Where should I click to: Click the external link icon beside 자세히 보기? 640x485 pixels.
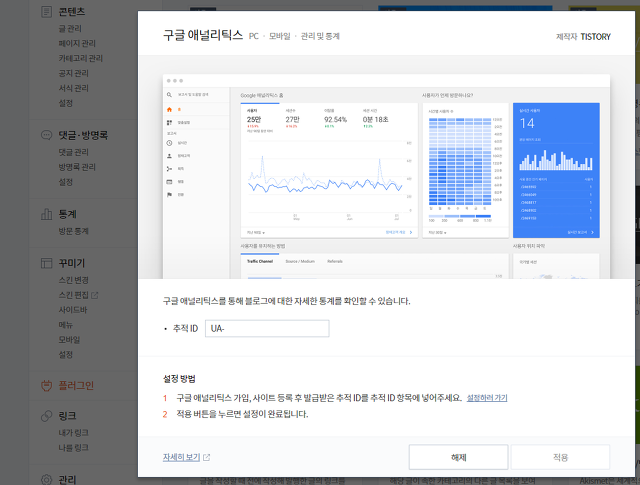point(207,457)
